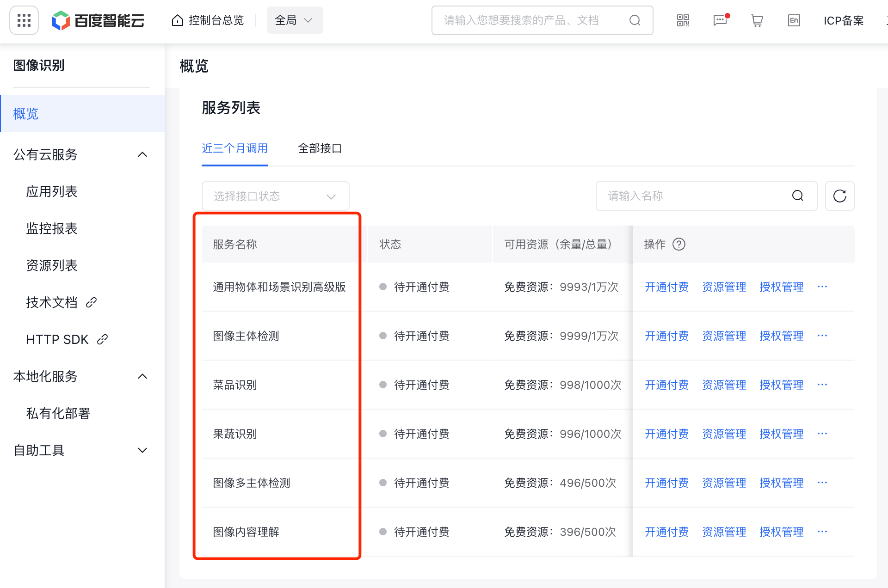Screen dimensions: 888x588
Task: Click the refresh button beside name search
Action: [x=839, y=196]
